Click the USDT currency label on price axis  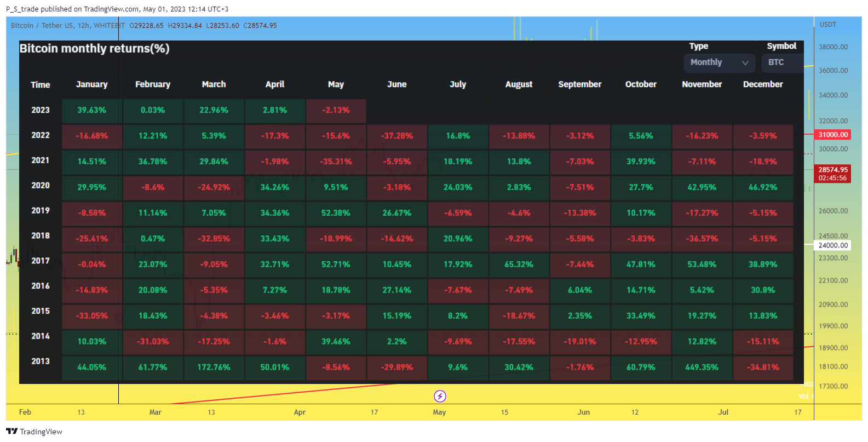828,25
